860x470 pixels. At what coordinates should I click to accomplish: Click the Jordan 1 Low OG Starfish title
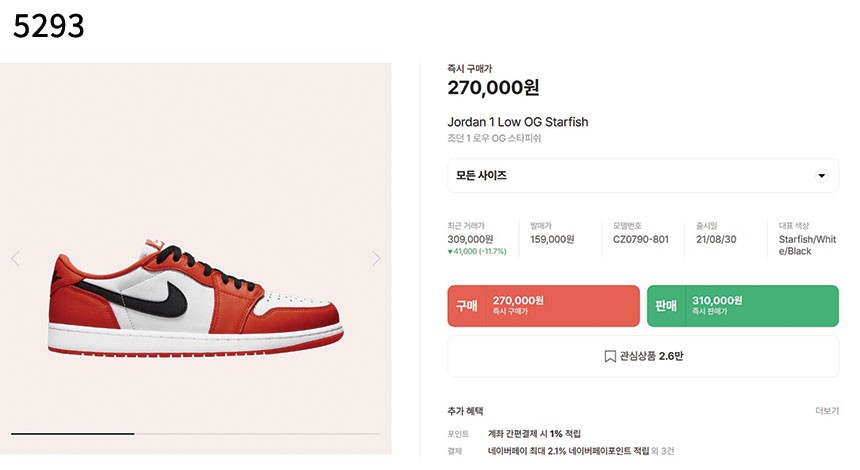pos(518,122)
